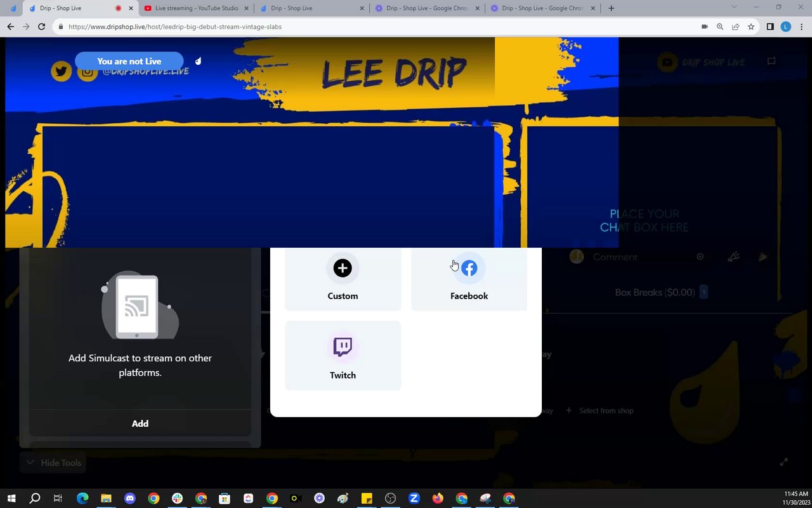Image resolution: width=812 pixels, height=508 pixels.
Task: Click the dripshop.live address bar
Action: tap(374, 27)
